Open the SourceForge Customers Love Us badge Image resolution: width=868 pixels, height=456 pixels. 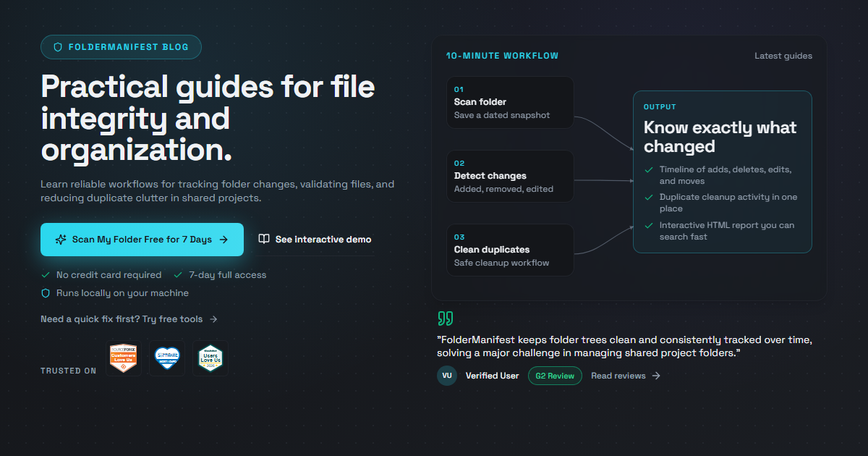tap(123, 358)
